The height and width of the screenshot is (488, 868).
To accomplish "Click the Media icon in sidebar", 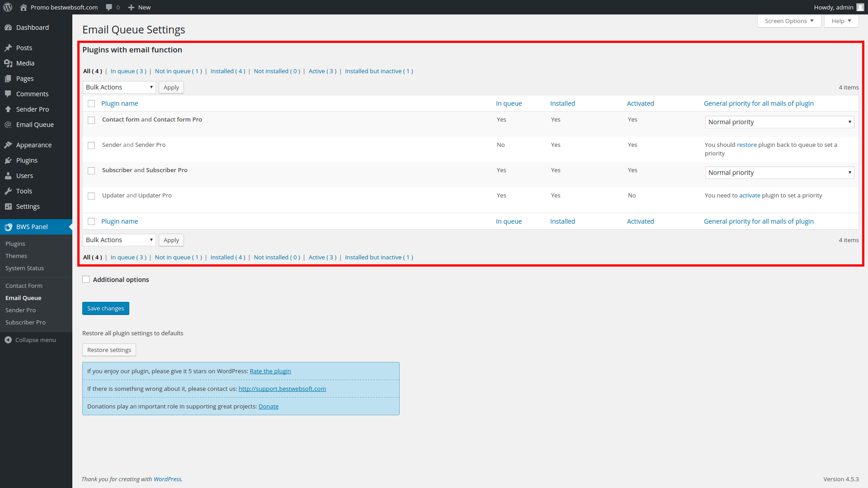I will pyautogui.click(x=8, y=63).
